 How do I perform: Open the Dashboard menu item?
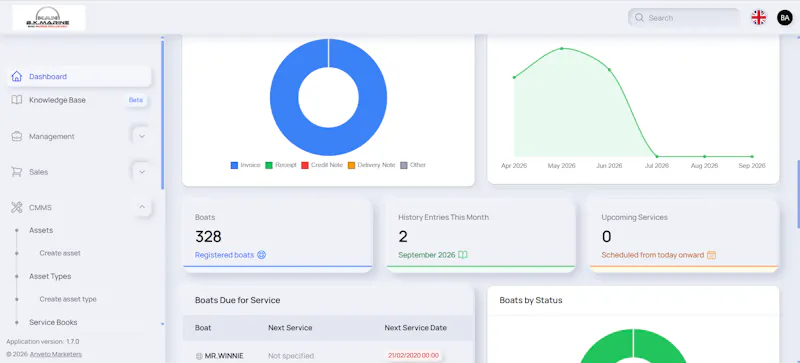pos(80,76)
